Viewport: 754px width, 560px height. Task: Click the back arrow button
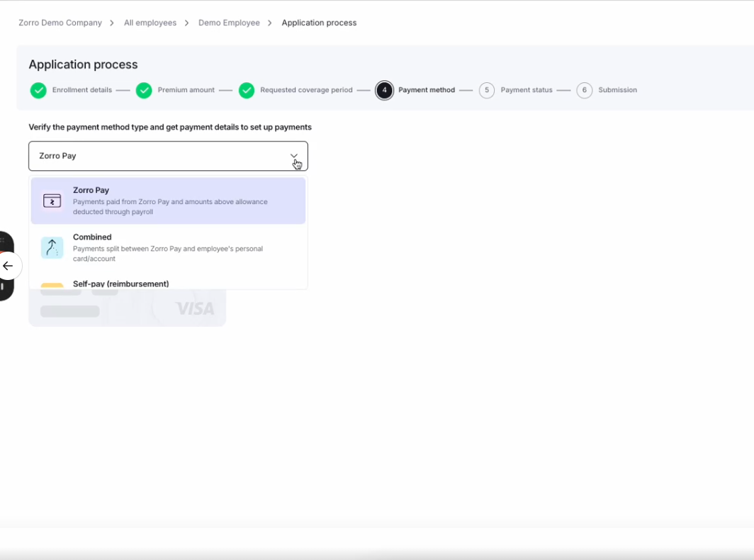tap(8, 266)
